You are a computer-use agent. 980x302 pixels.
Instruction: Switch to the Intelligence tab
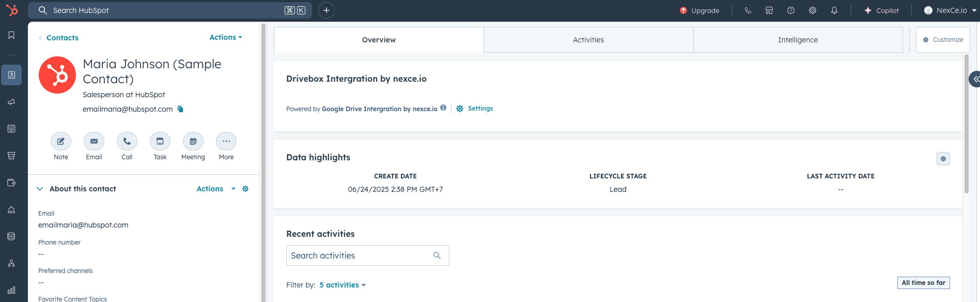coord(798,40)
